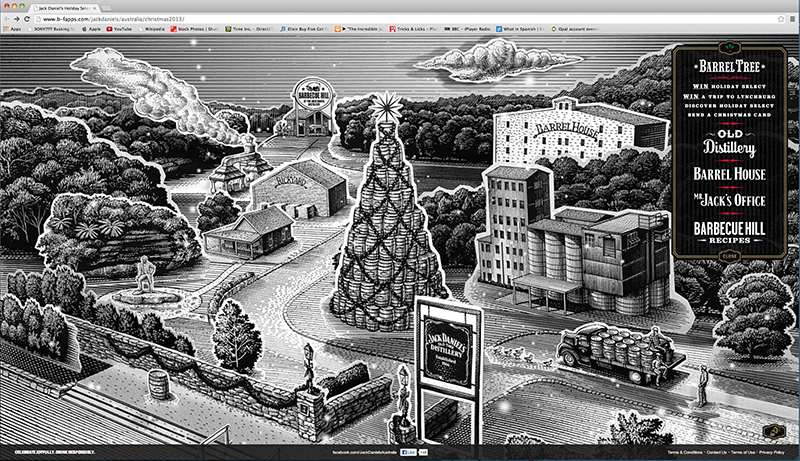This screenshot has width=800, height=461.
Task: Select Win Holiday Select menu item
Action: point(730,87)
